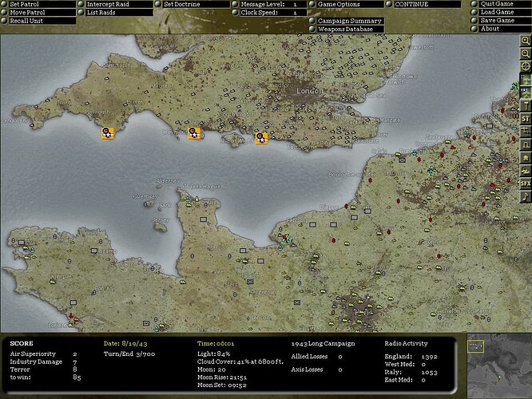This screenshot has width=532, height=399.
Task: Click the ST icon in the sidebar
Action: tap(526, 119)
